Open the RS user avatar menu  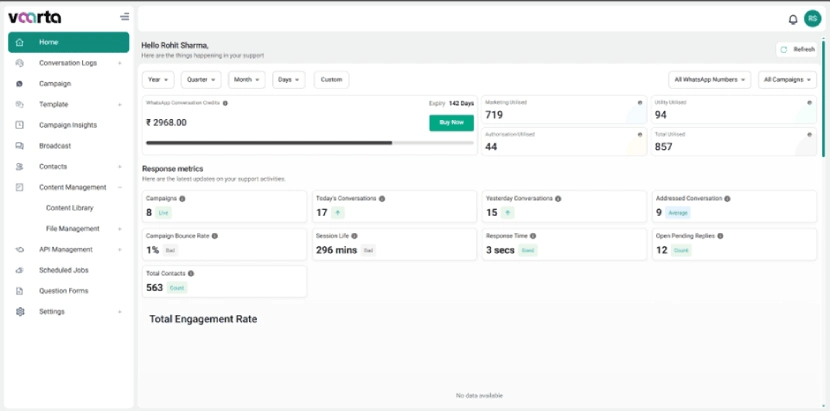coord(811,18)
